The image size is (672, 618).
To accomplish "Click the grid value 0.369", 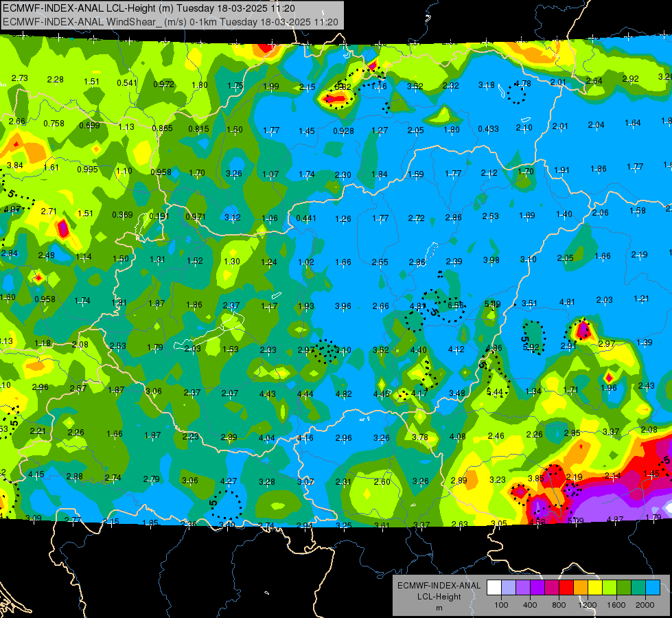I will (122, 214).
